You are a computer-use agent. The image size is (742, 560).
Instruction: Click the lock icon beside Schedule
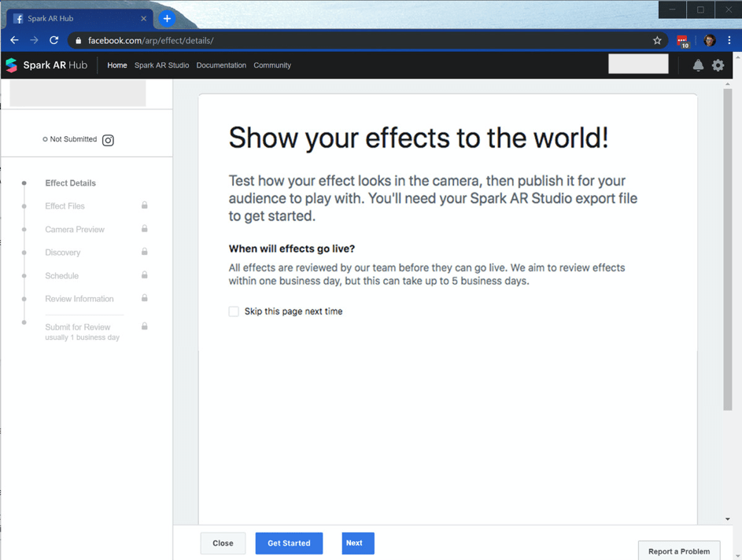[x=144, y=274]
